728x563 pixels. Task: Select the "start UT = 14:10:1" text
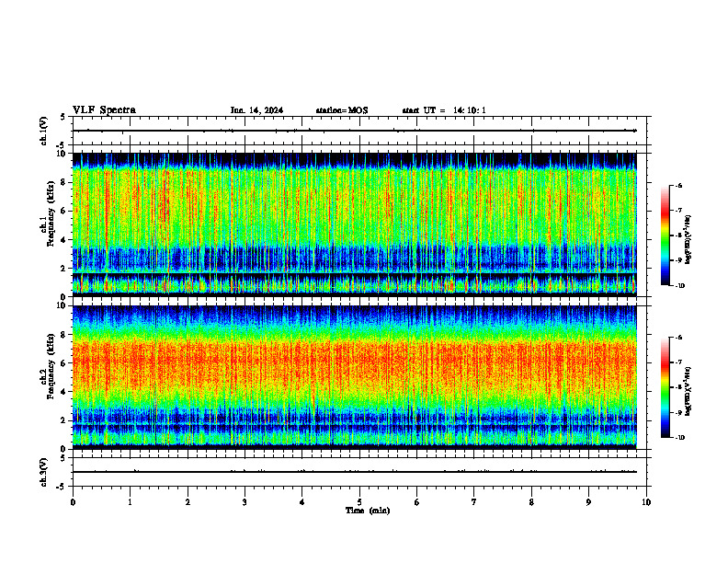click(444, 110)
